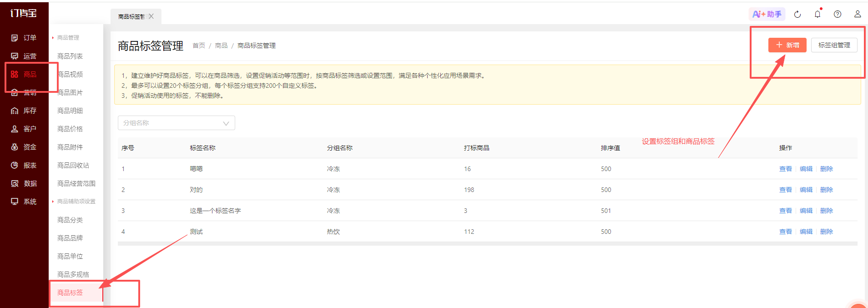
Task: Click 查看 for the 对的 tag
Action: click(x=786, y=190)
